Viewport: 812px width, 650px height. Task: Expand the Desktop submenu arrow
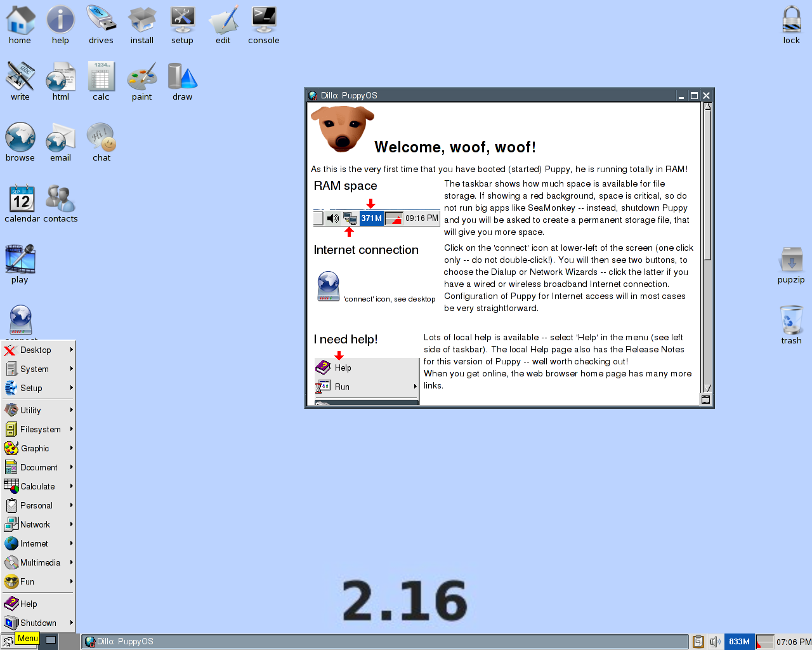pos(72,350)
